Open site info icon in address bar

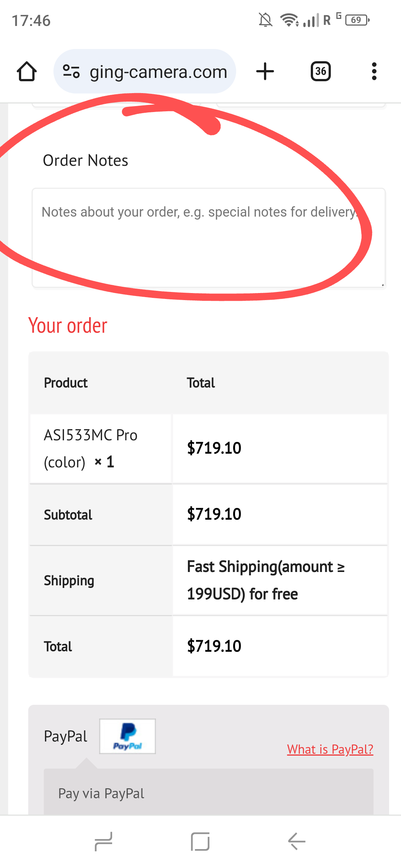[71, 71]
